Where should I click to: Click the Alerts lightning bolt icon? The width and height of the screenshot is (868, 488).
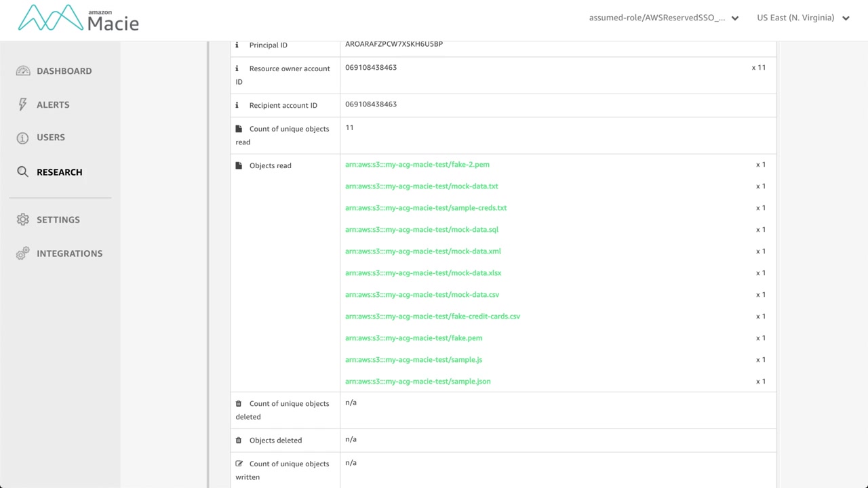[23, 104]
